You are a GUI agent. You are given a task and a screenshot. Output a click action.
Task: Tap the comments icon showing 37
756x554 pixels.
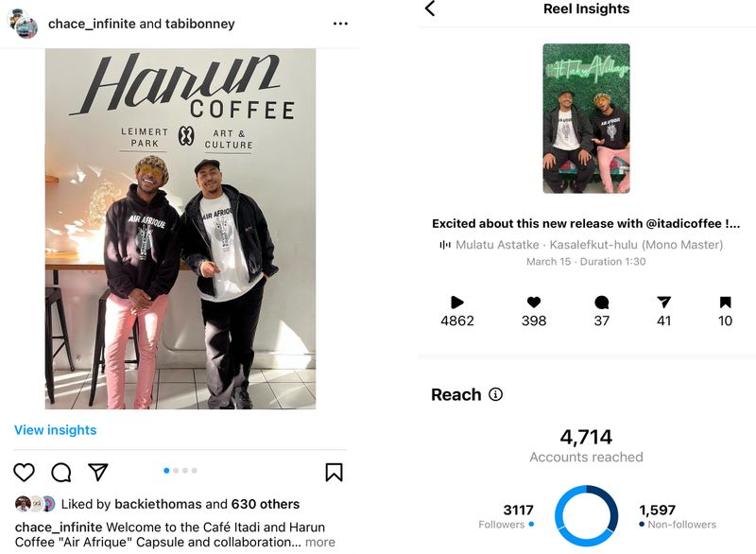(602, 303)
